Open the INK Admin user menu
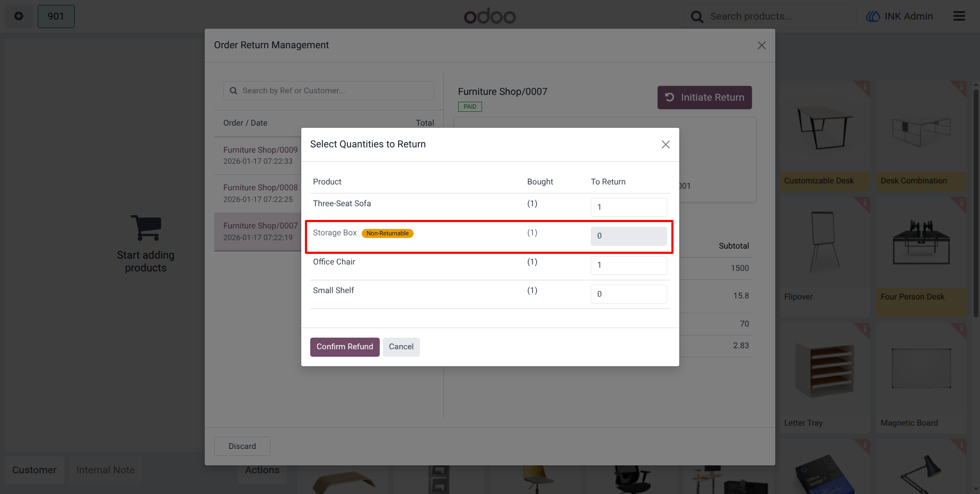 pos(899,16)
